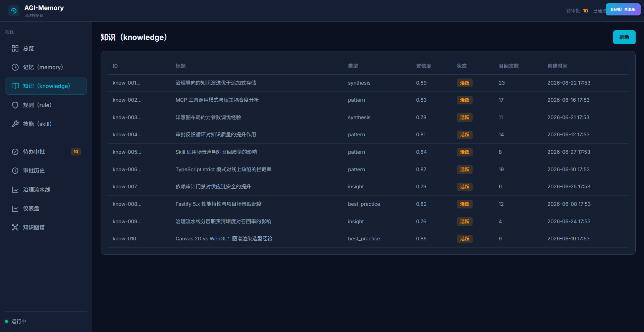Open 审批历史 page
The height and width of the screenshot is (332, 644).
click(46, 171)
